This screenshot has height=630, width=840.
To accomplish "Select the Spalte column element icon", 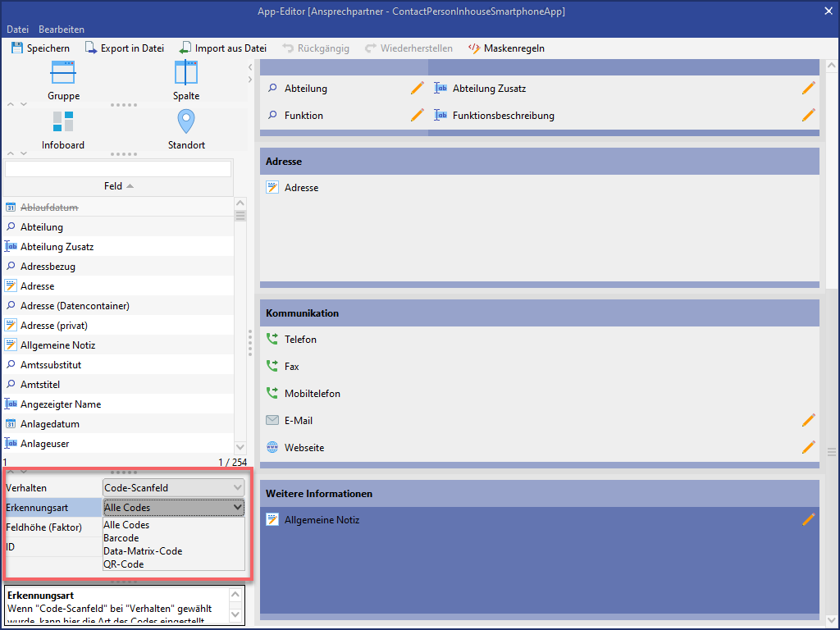I will (186, 74).
